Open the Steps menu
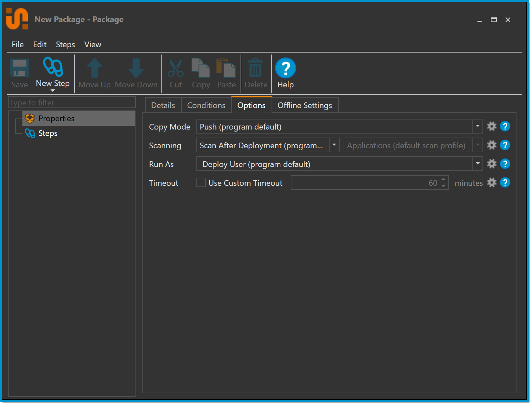This screenshot has width=532, height=405. coord(65,45)
